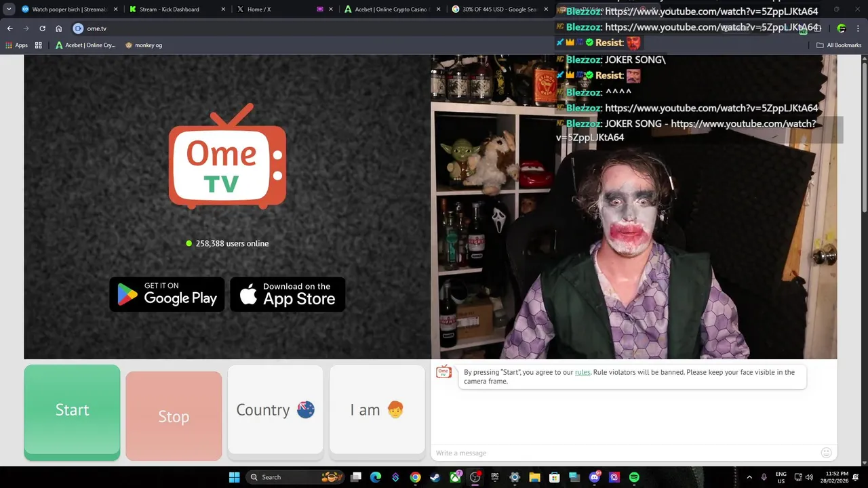Open the rules link in the chat notice
This screenshot has height=488, width=868.
tap(583, 372)
